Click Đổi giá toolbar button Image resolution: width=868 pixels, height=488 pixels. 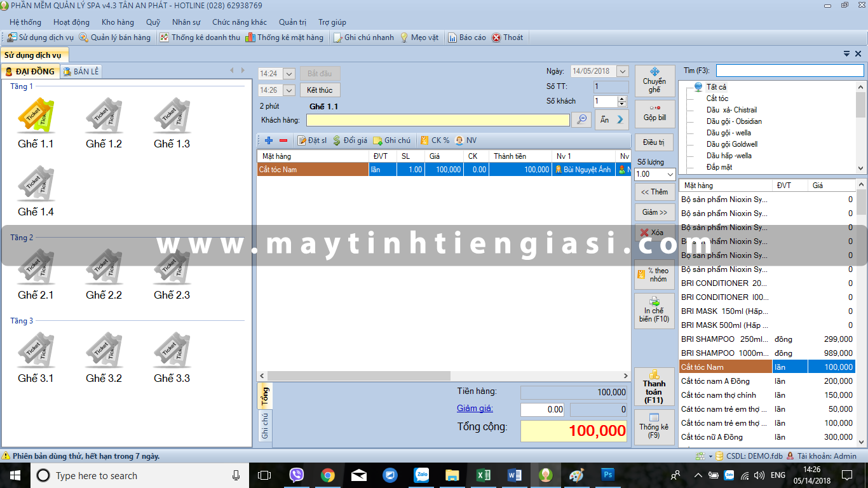tap(350, 140)
